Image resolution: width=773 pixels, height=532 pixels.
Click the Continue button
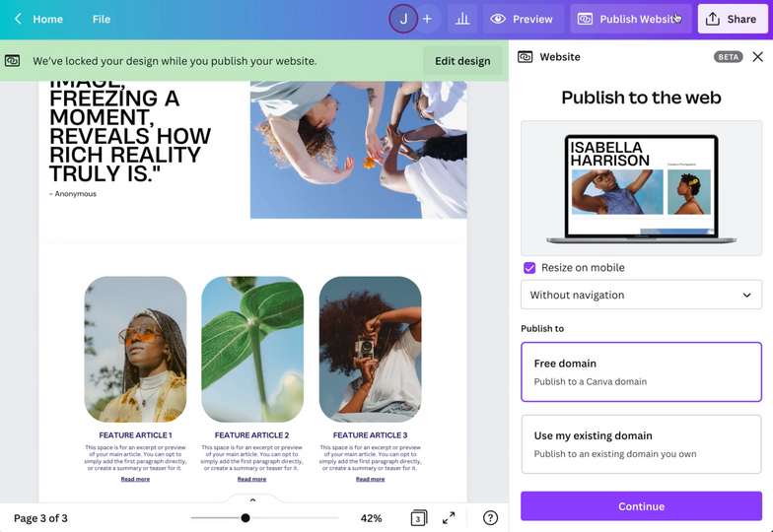pos(641,506)
